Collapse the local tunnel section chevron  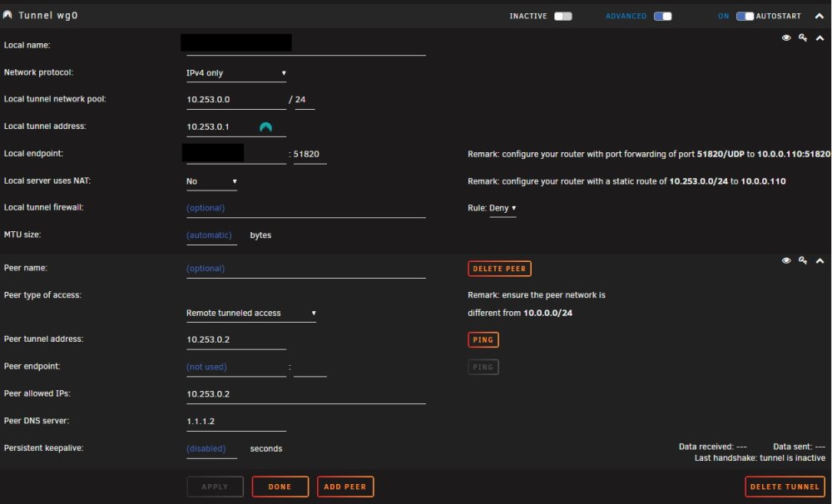(x=820, y=38)
